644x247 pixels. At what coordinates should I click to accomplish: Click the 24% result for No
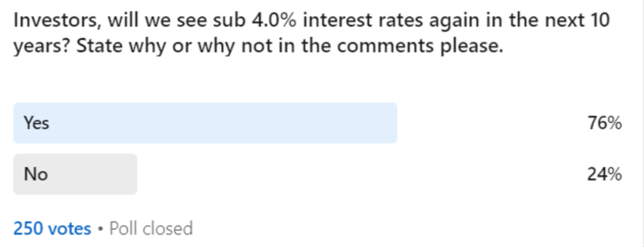coord(604,174)
